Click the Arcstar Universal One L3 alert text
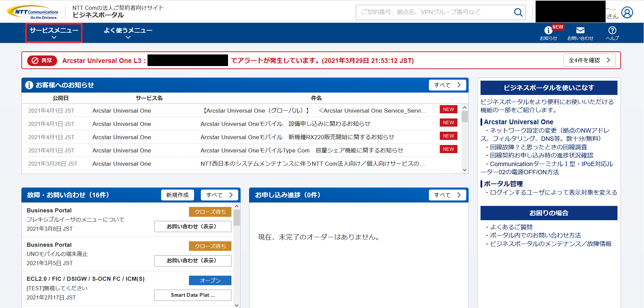 click(238, 61)
